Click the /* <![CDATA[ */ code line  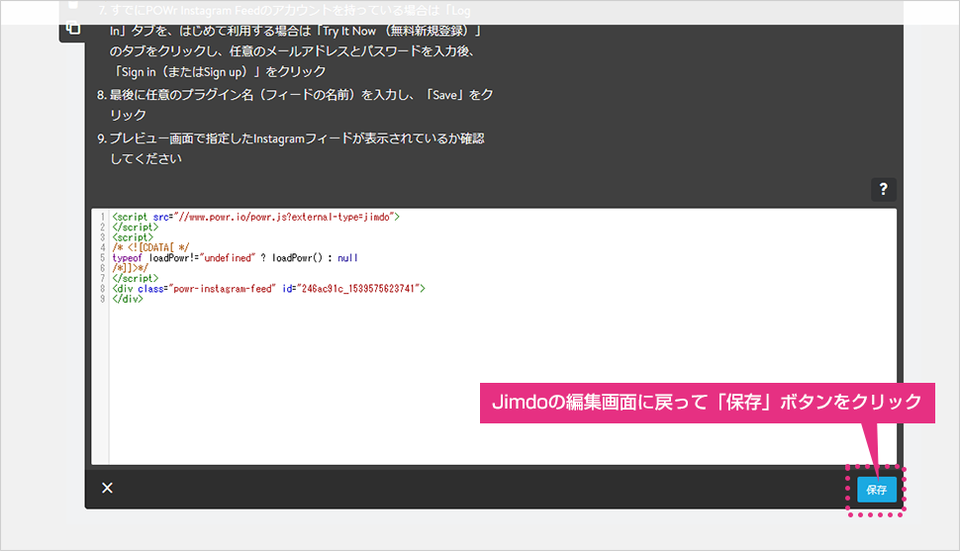click(x=151, y=247)
